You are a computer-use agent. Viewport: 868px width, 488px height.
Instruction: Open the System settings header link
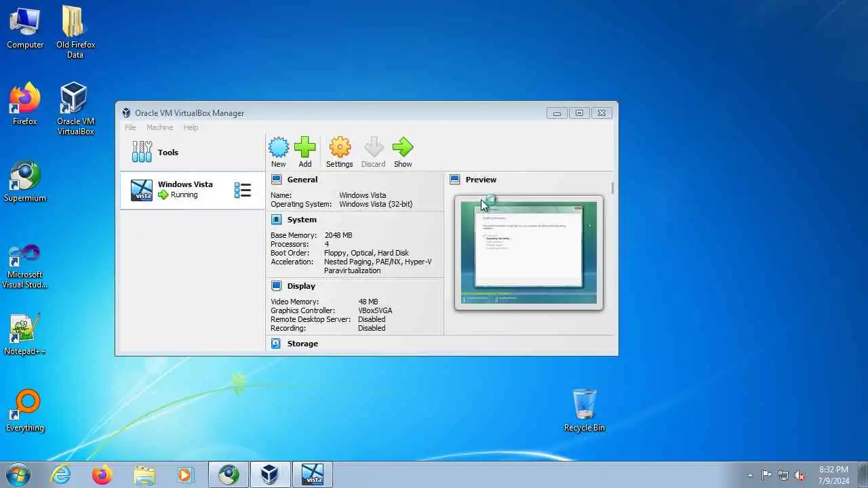[302, 220]
